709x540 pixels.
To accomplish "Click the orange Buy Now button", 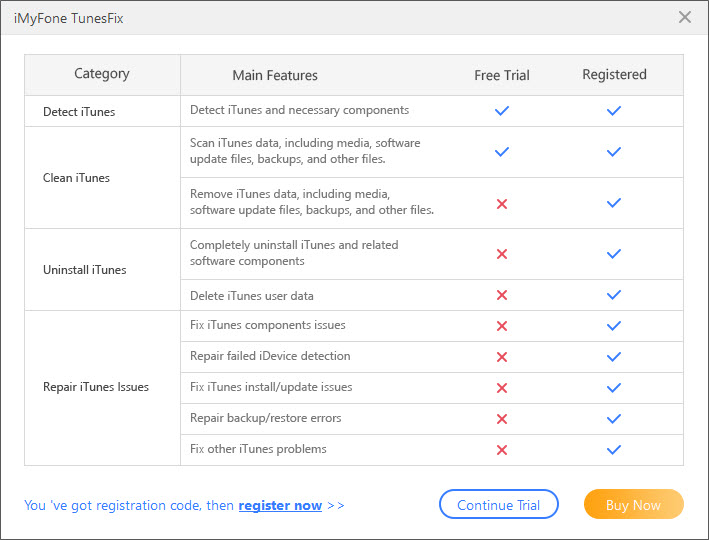I will tap(633, 504).
